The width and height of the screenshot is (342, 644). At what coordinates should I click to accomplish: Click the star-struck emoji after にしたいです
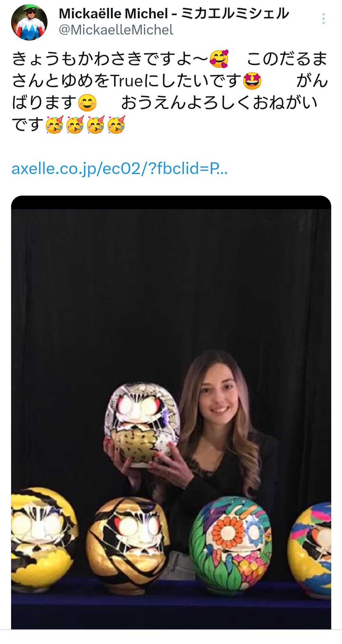[252, 81]
